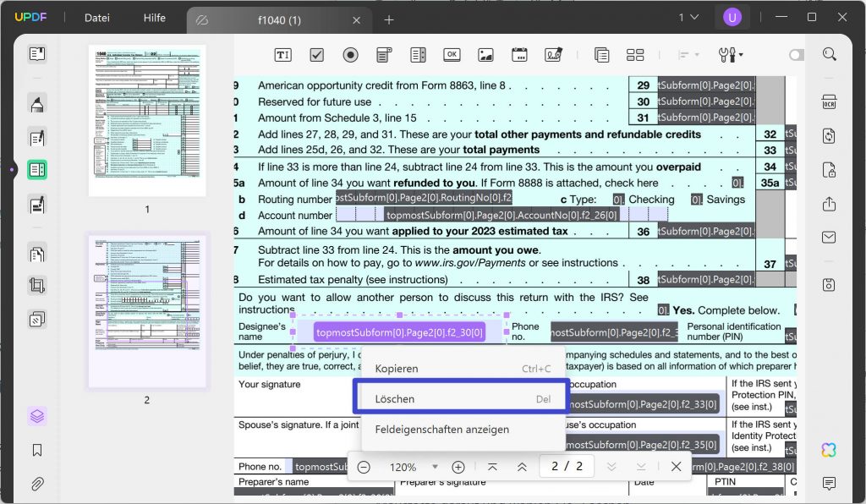This screenshot has height=504, width=866.
Task: Select the Signature Field form tool
Action: coord(553,54)
